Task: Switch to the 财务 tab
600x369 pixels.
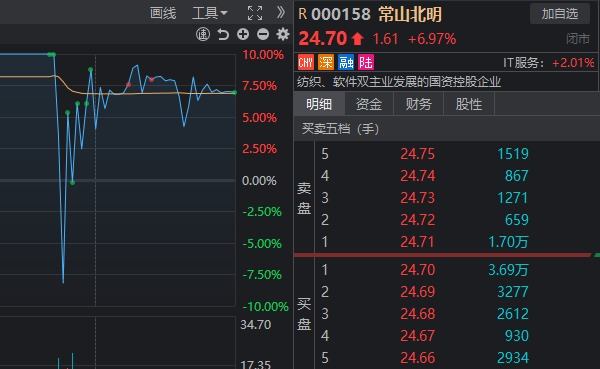Action: coord(419,104)
